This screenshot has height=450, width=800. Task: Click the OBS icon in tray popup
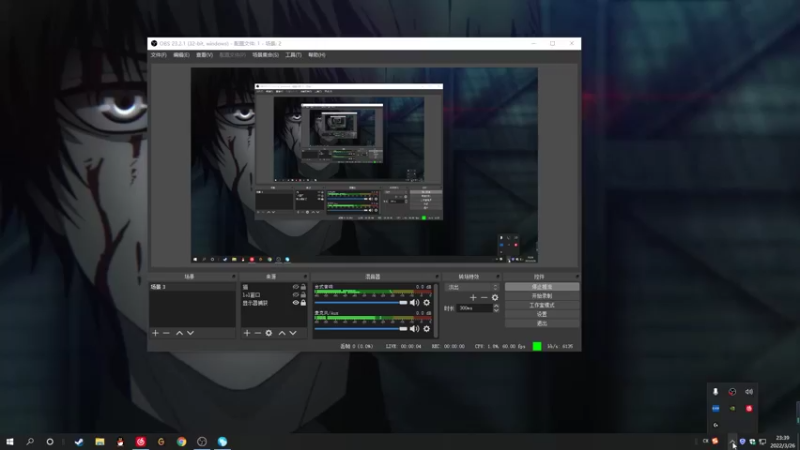[x=732, y=392]
